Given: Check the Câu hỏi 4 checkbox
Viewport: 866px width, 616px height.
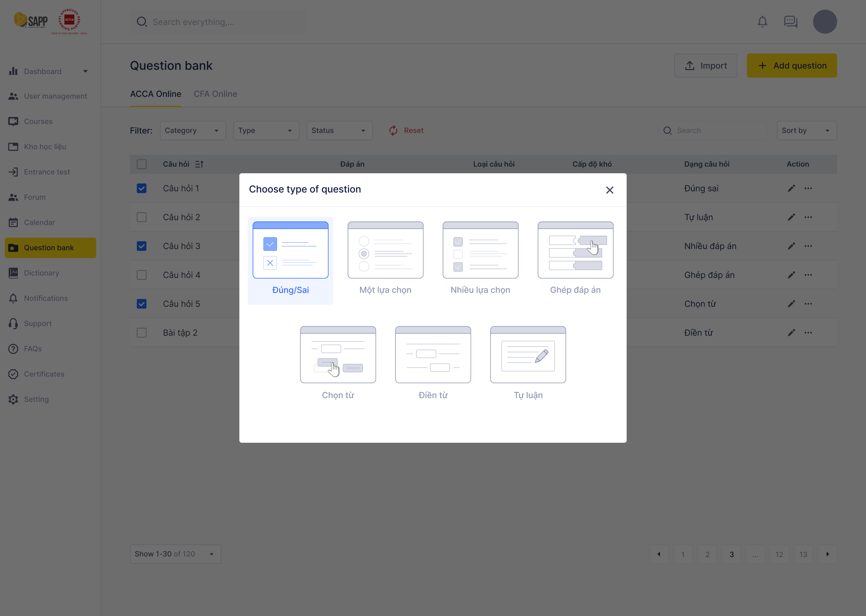Looking at the screenshot, I should pyautogui.click(x=141, y=275).
